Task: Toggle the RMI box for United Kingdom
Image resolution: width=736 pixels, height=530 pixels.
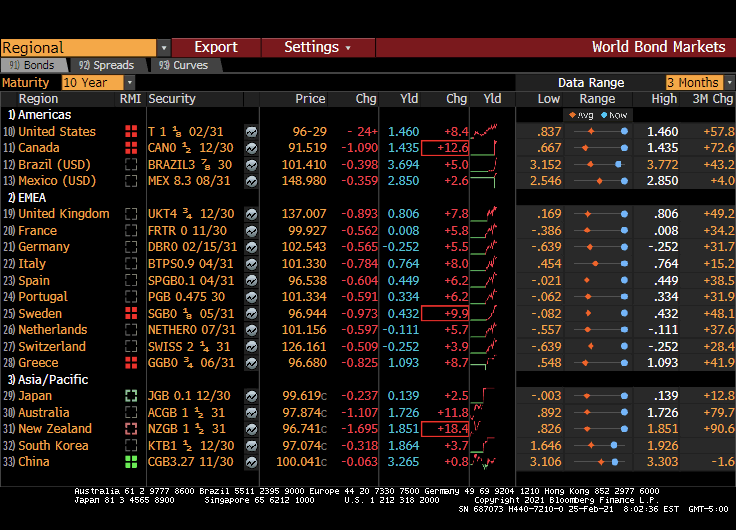Action: (x=131, y=214)
